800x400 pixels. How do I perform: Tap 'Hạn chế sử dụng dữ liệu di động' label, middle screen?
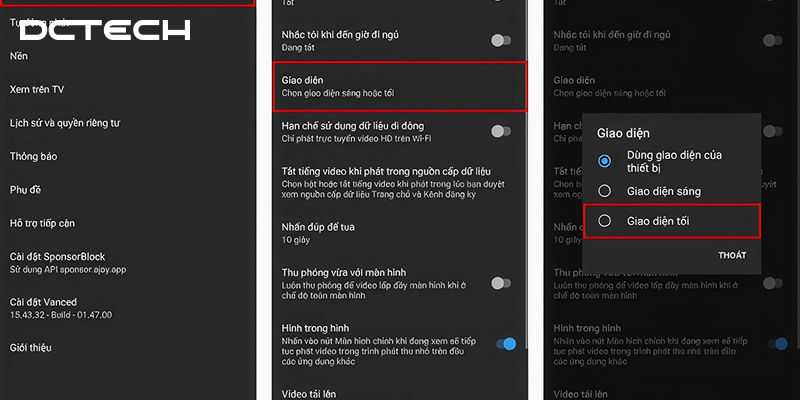pos(353,126)
